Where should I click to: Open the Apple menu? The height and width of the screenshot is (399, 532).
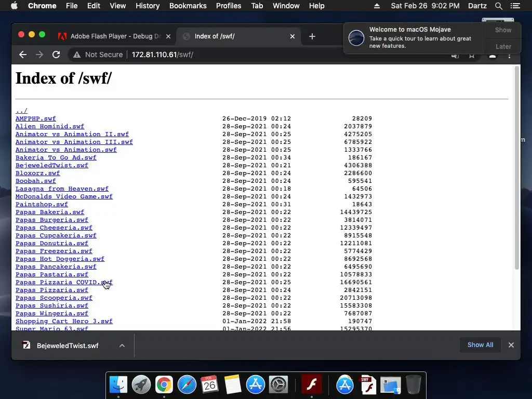(14, 6)
